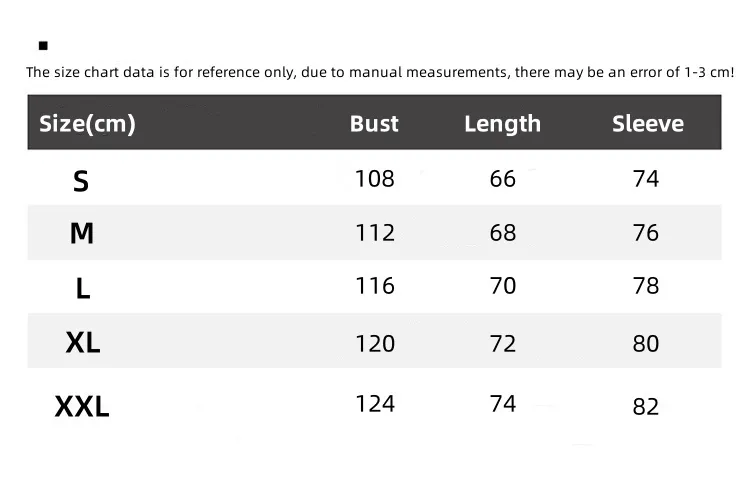
Task: Select the M size row label
Action: [82, 233]
